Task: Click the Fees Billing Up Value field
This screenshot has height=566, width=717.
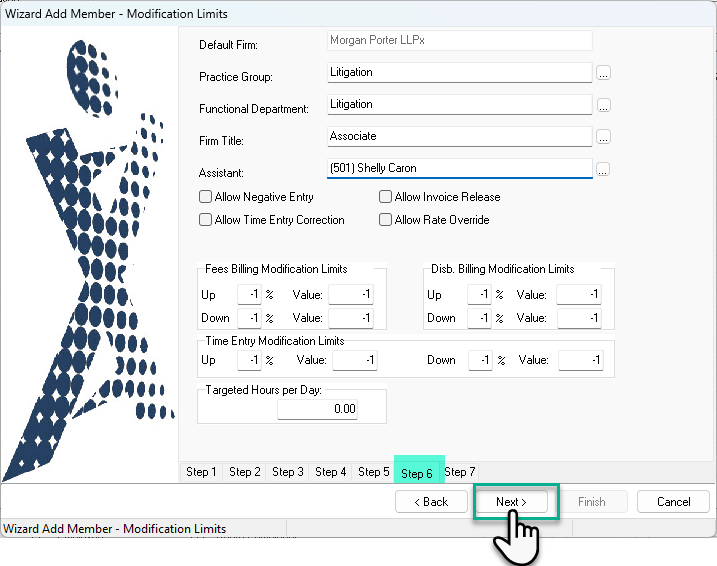Action: pyautogui.click(x=351, y=294)
